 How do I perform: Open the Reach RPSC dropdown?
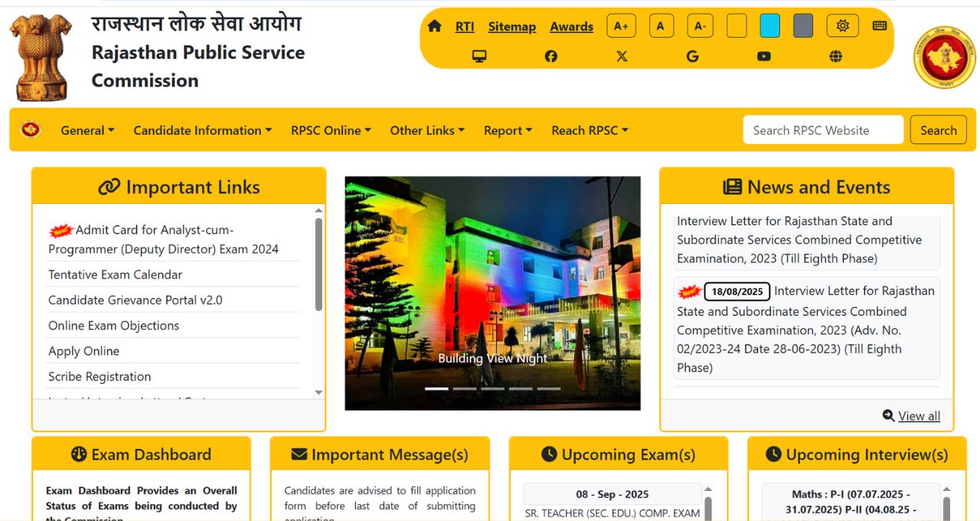pyautogui.click(x=590, y=130)
